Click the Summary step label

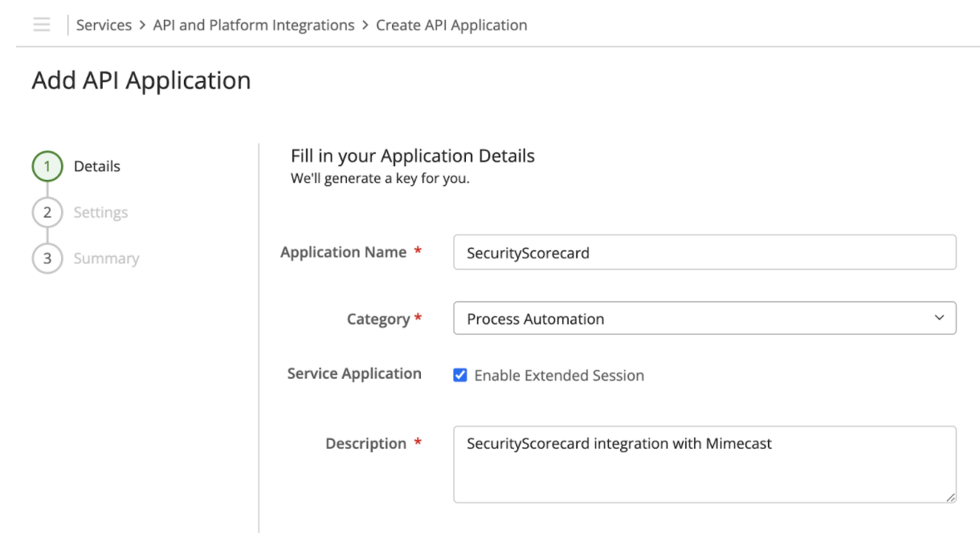point(105,258)
